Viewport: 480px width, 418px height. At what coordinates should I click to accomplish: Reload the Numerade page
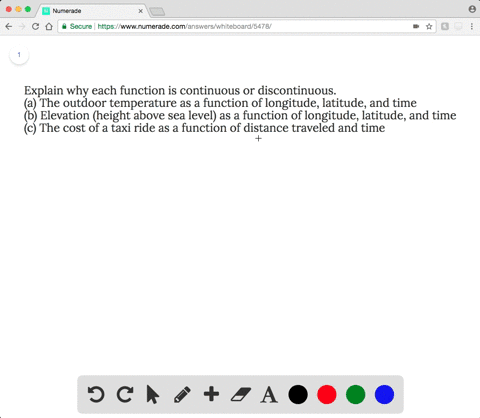coord(35,26)
